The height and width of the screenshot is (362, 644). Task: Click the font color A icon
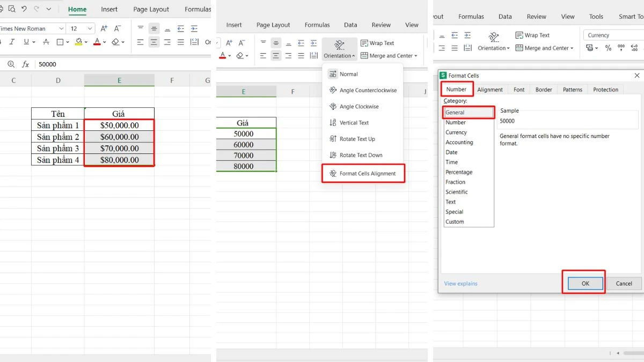point(97,42)
